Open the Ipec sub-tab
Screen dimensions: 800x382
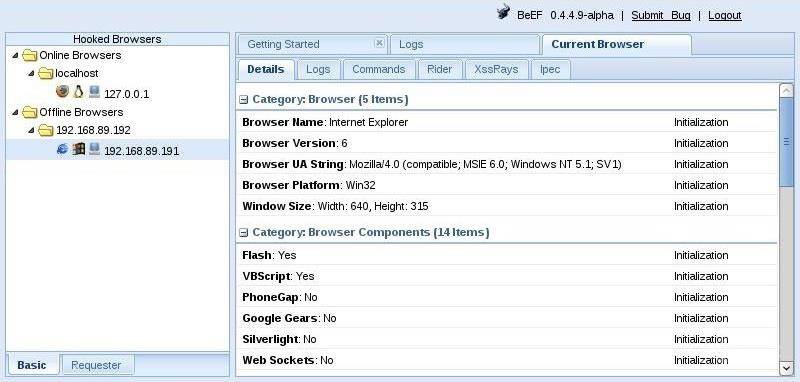(550, 69)
